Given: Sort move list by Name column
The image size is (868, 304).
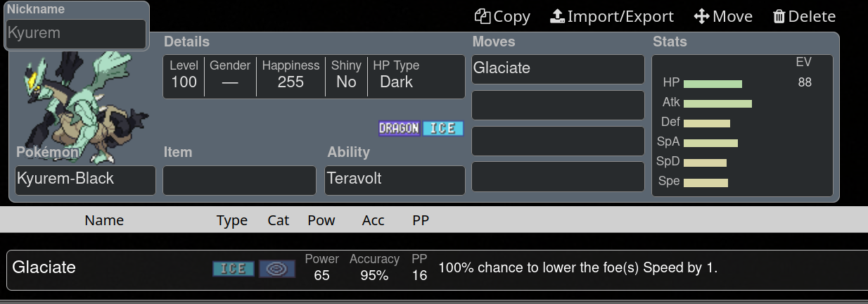Looking at the screenshot, I should pyautogui.click(x=104, y=220).
